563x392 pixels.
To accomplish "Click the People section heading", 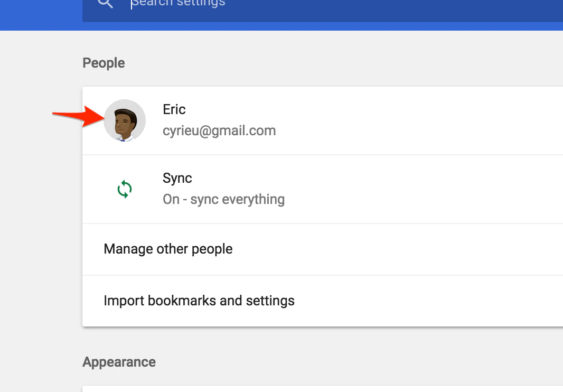I will (x=104, y=63).
